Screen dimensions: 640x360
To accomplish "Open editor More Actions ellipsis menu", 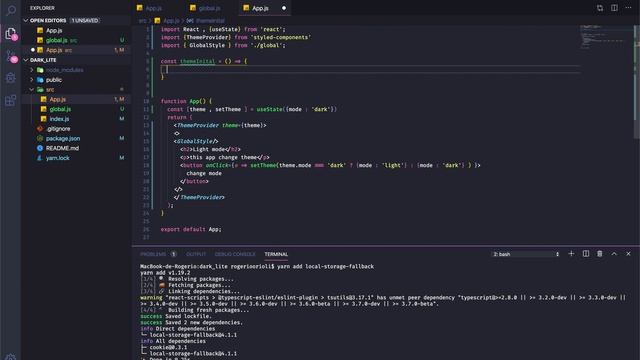I will [x=629, y=8].
